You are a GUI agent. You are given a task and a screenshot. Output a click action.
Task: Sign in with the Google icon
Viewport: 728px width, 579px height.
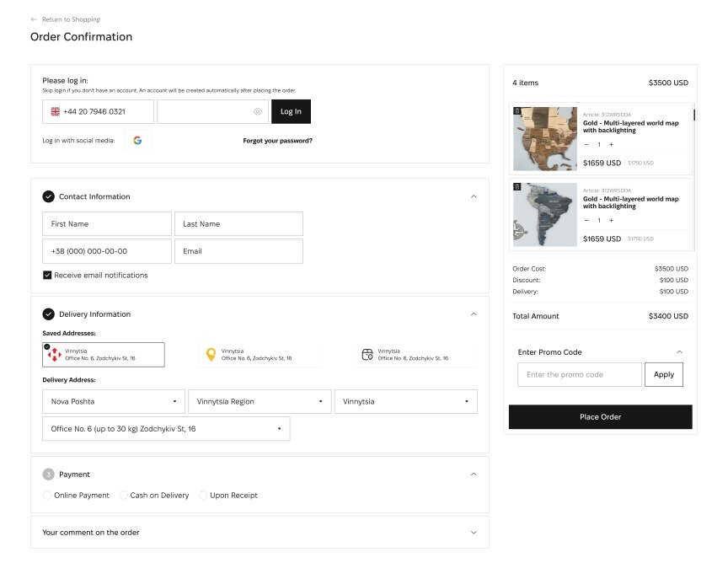point(137,140)
